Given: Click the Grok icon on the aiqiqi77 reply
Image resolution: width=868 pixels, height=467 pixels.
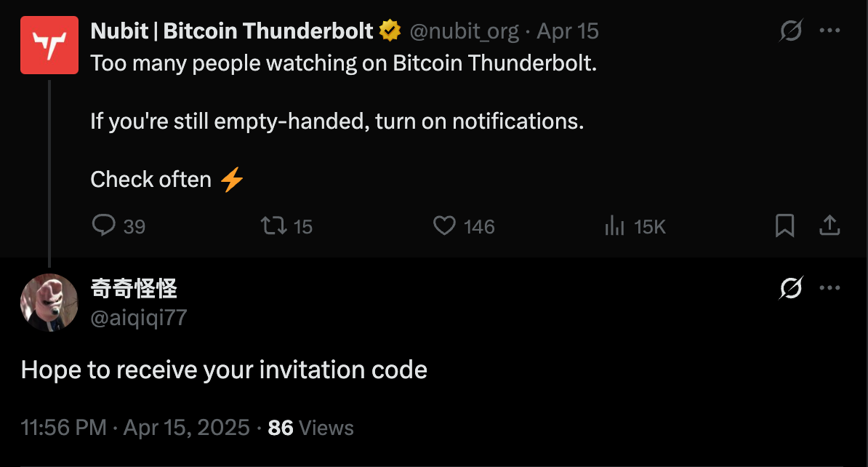Looking at the screenshot, I should tap(790, 289).
